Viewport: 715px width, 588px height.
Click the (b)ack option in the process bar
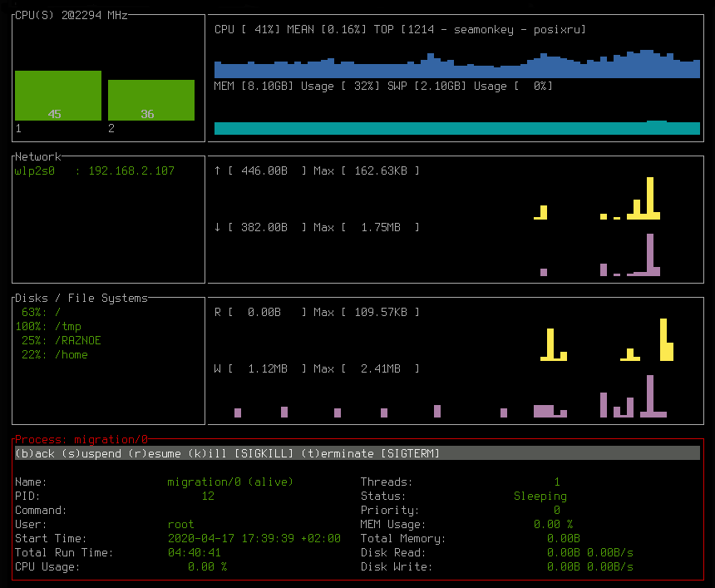(35, 453)
